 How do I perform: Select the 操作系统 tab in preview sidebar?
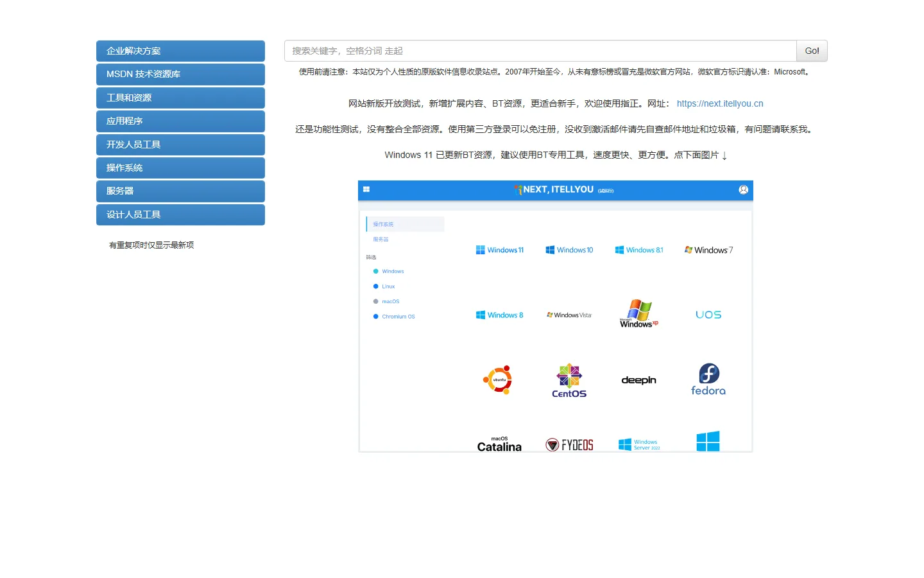click(405, 224)
